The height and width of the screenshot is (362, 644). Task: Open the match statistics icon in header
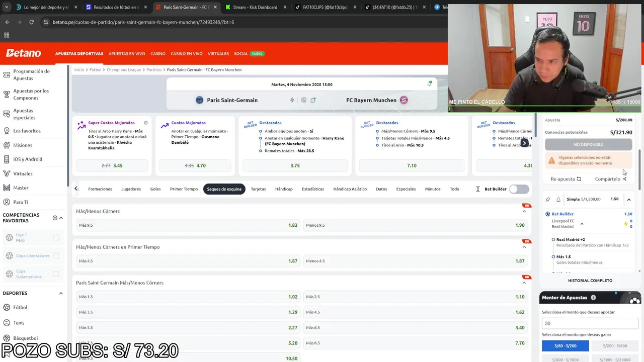[303, 100]
